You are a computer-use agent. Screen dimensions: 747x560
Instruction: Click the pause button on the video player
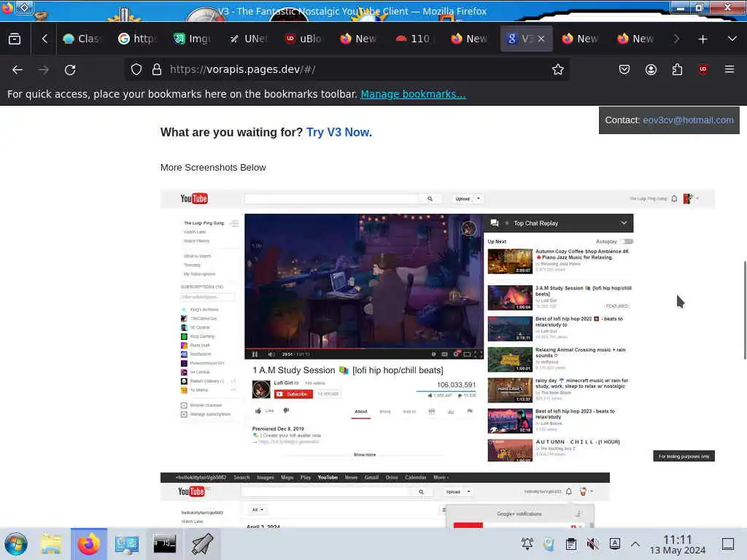pyautogui.click(x=255, y=354)
